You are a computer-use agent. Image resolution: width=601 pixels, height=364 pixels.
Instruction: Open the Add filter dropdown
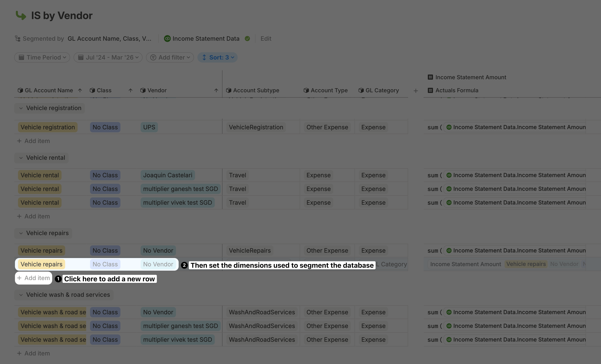coord(170,58)
